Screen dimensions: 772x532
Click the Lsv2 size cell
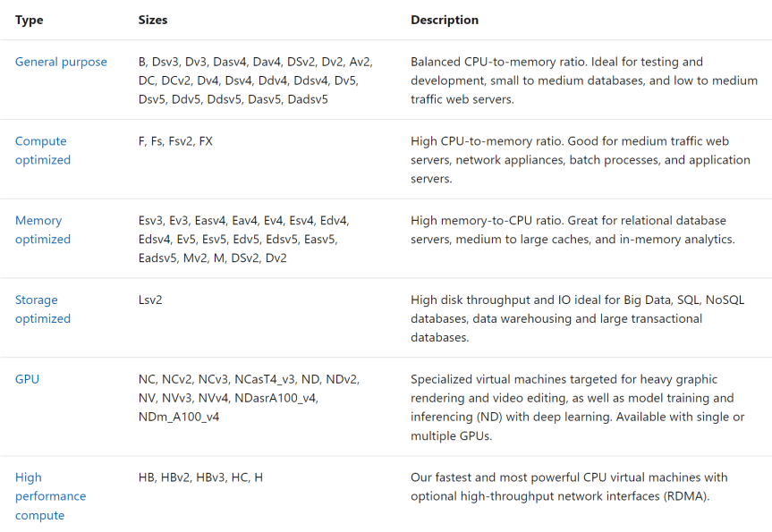coord(150,300)
